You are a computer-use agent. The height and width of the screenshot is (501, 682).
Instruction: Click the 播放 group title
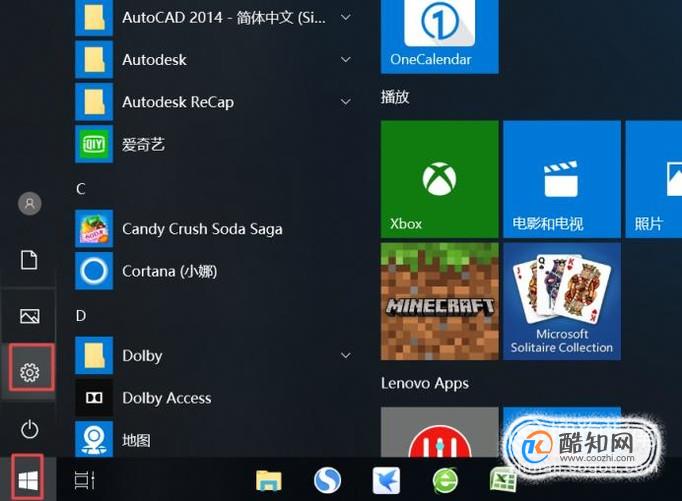point(395,97)
